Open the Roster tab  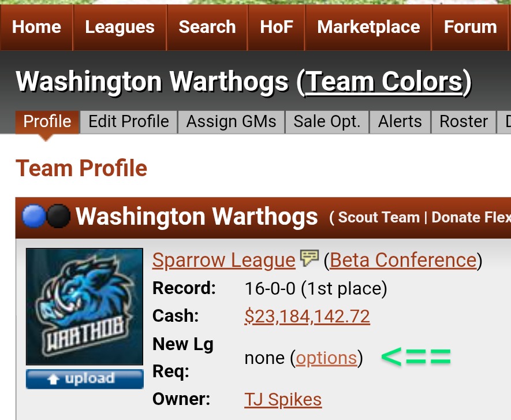tap(464, 122)
